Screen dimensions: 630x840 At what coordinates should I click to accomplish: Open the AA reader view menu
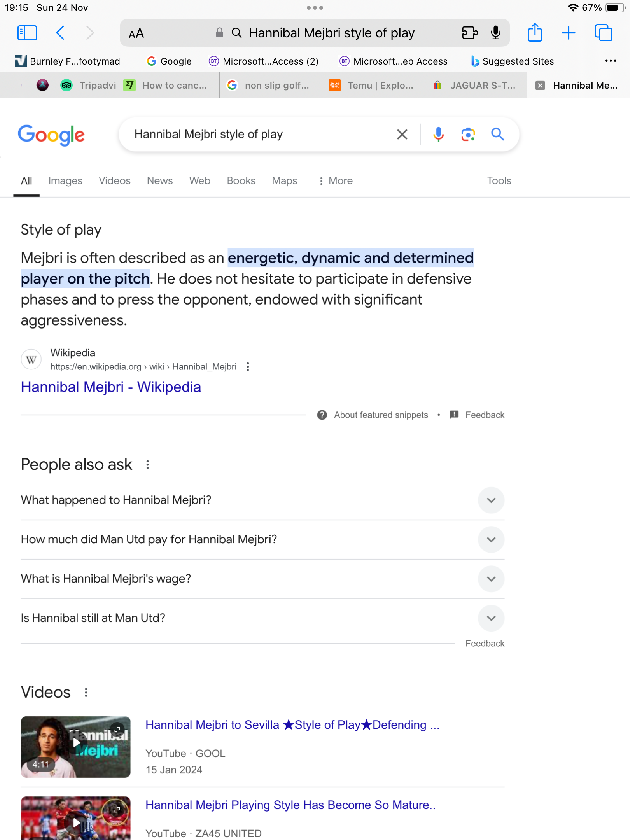coord(136,34)
